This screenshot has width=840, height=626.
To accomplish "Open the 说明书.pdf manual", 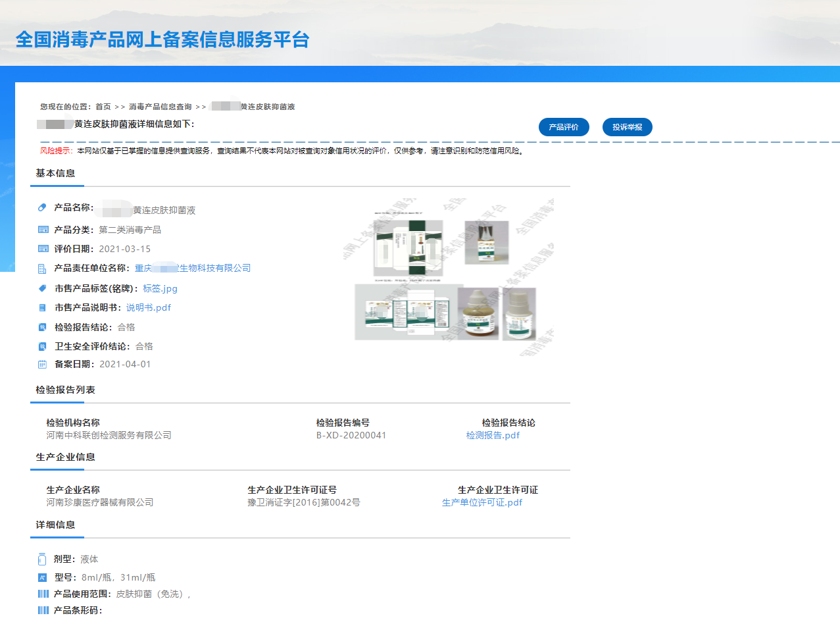I will point(149,307).
